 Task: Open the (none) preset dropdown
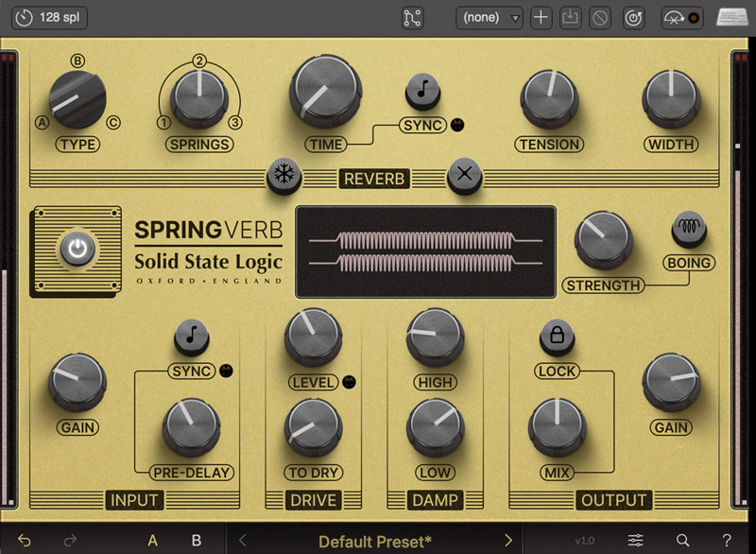489,18
